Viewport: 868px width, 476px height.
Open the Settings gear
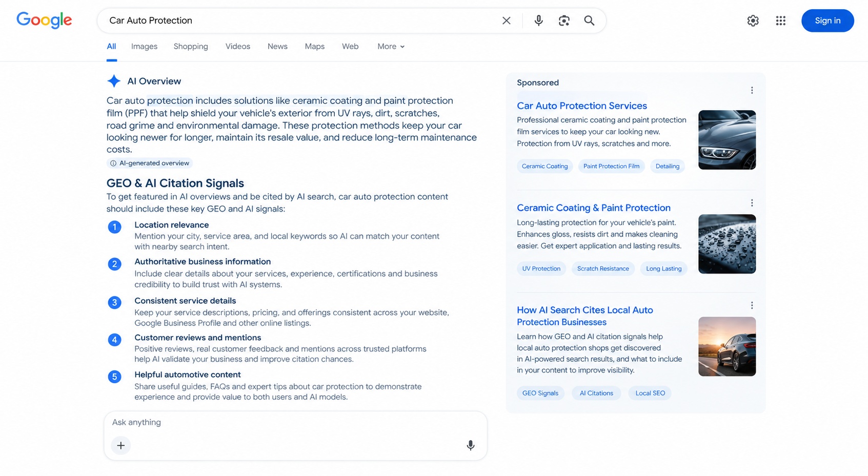(753, 20)
